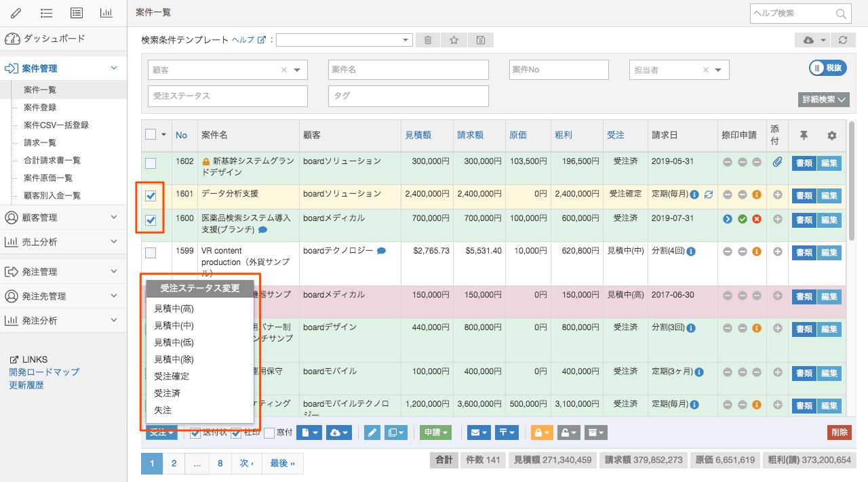
Task: Select 受注確定 in status change menu
Action: 172,376
